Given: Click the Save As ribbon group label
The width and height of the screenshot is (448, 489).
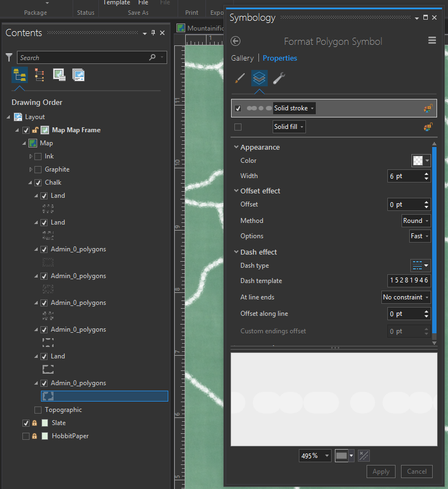Looking at the screenshot, I should pos(138,13).
